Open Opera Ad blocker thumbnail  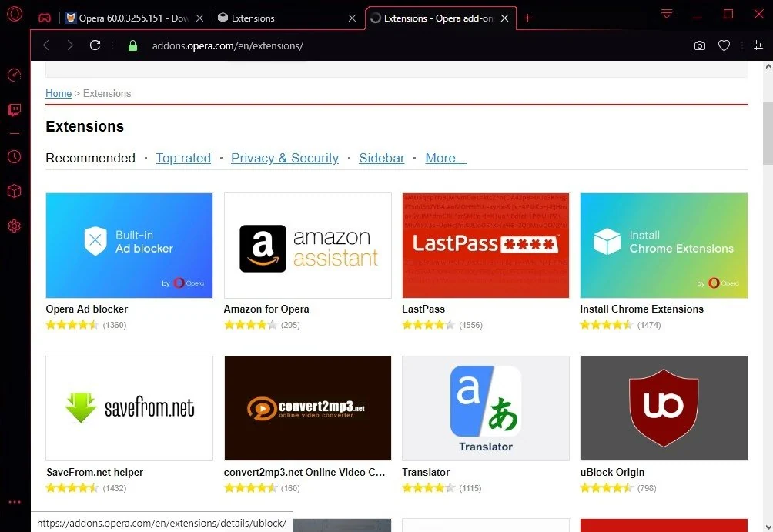(x=129, y=246)
